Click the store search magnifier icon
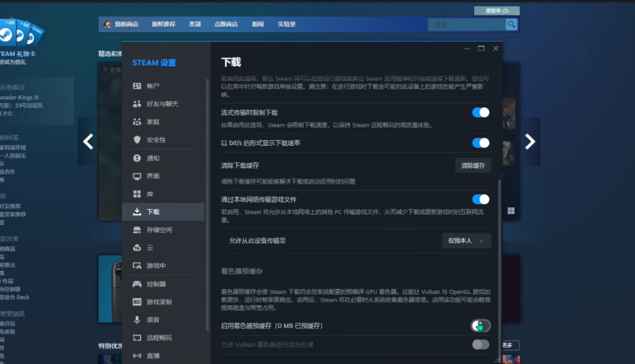635x364 pixels. click(511, 25)
